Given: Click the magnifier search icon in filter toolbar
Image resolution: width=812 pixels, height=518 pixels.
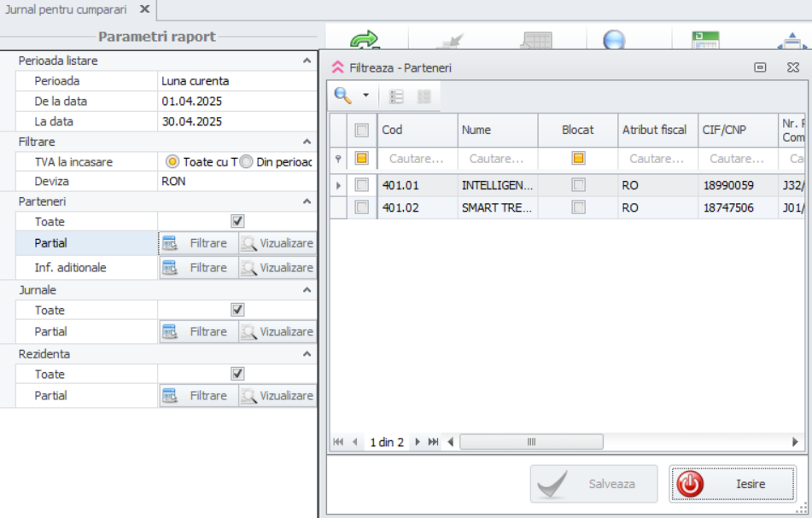Looking at the screenshot, I should (x=342, y=96).
